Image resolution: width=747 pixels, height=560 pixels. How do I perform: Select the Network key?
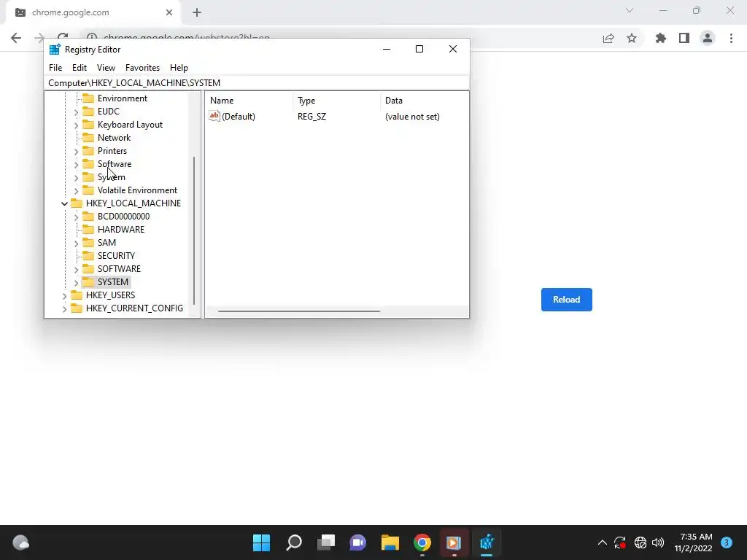tap(114, 138)
